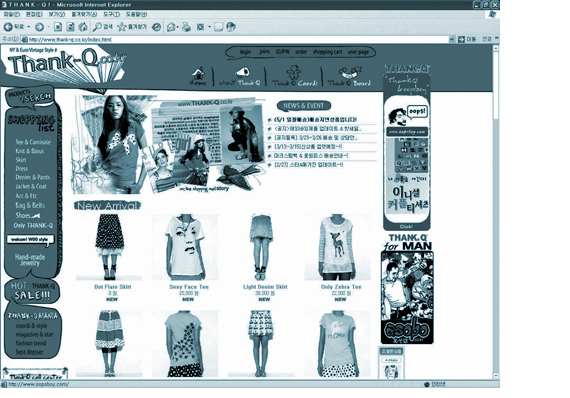
Task: Open the 즐겨찾기(A) Favorites menu
Action: coord(84,14)
